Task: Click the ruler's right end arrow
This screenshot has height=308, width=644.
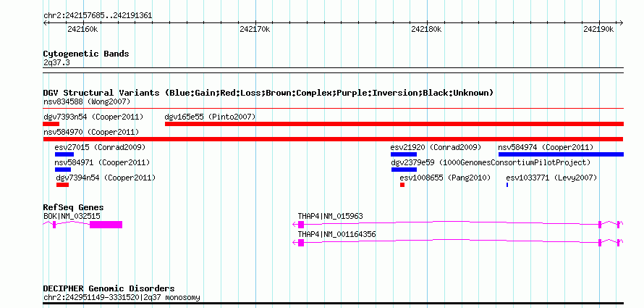Action: [622, 22]
